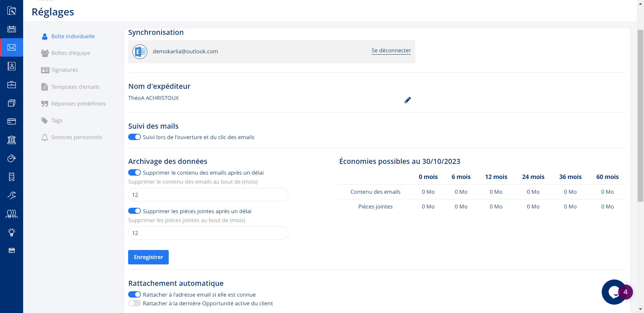Open the calendar icon in sidebar
Screen dimensions: 644x313
(x=11, y=29)
